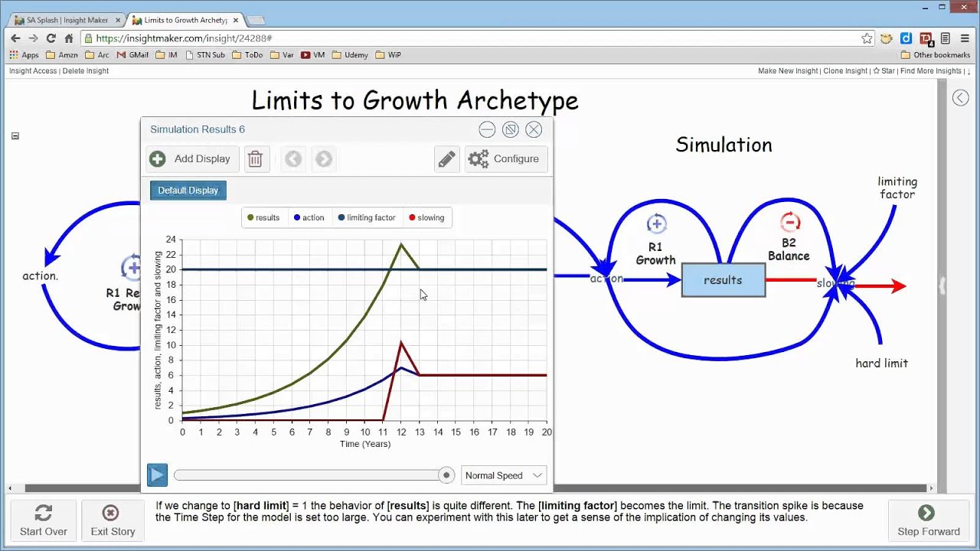
Task: Click the collapse minus box icon
Action: (15, 136)
